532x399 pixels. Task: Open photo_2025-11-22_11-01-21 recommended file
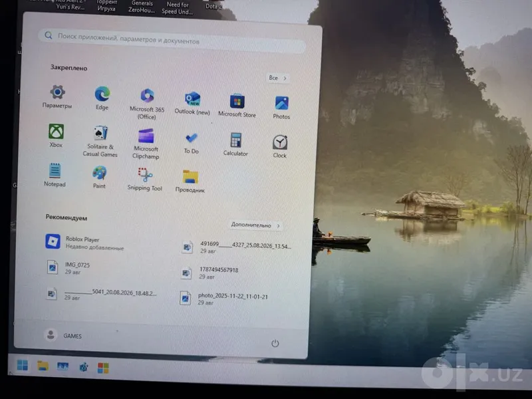(x=224, y=299)
